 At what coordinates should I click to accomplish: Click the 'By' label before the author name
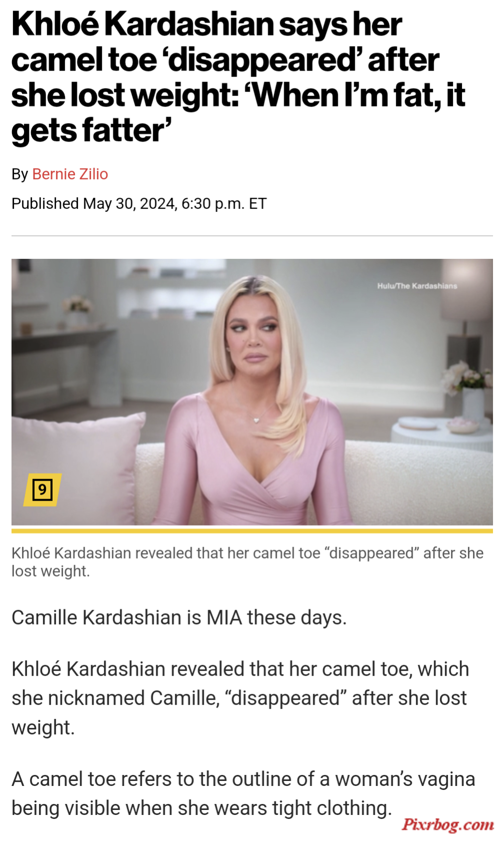(20, 174)
